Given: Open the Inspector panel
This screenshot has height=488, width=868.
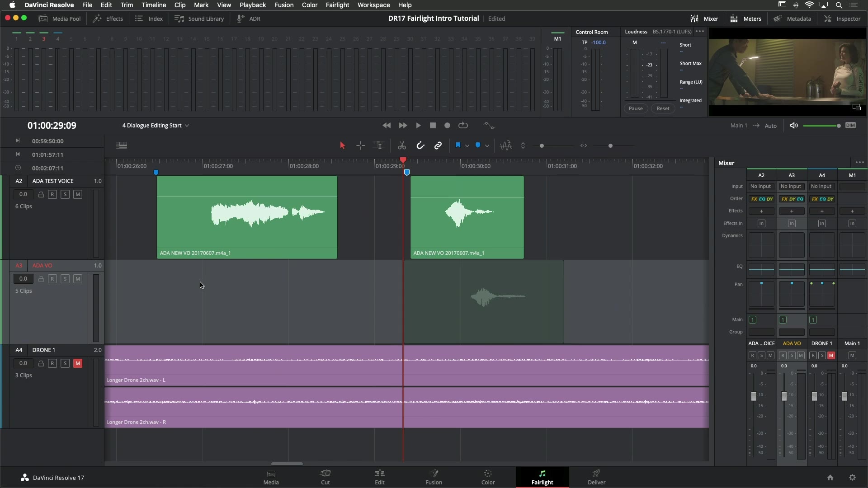Looking at the screenshot, I should [x=842, y=19].
